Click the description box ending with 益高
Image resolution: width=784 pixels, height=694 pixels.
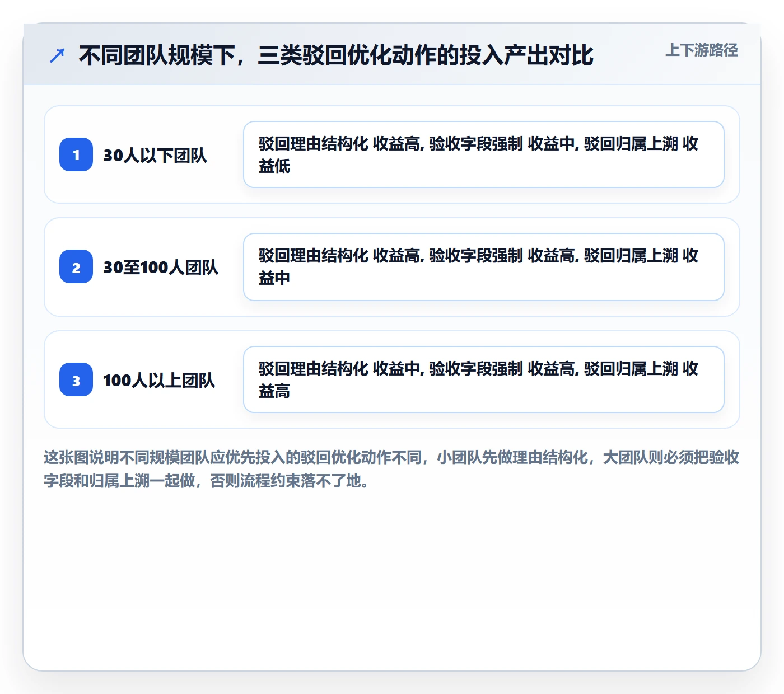tap(484, 379)
